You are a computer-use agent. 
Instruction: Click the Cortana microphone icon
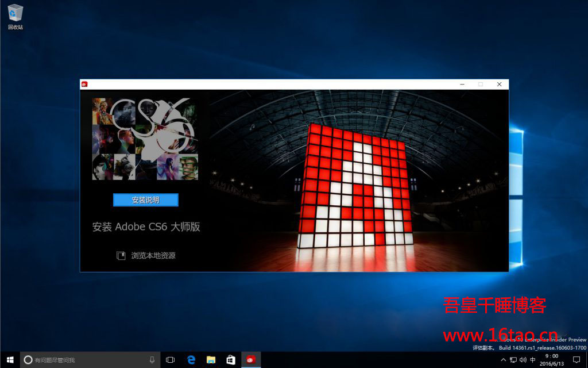[152, 360]
